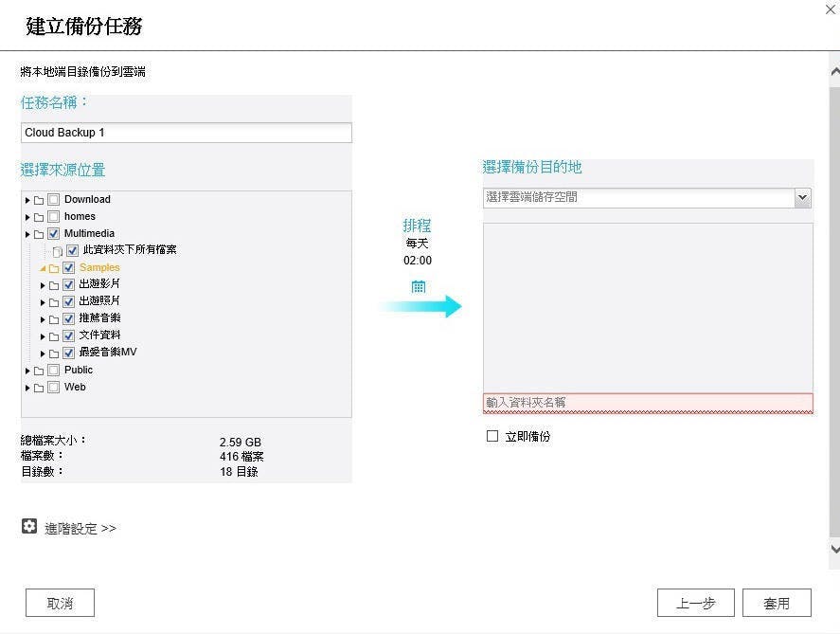This screenshot has height=634, width=840.
Task: Click the advanced settings gear icon
Action: [x=29, y=526]
